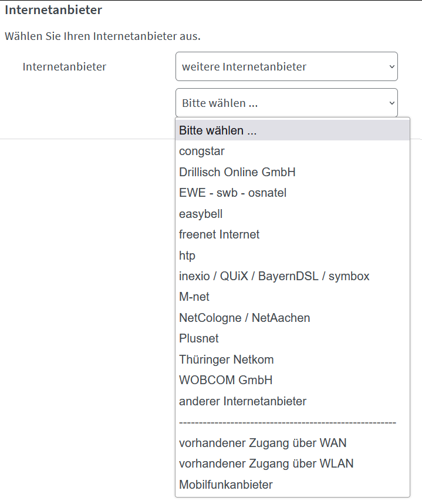Screen dimensions: 422x504
Task: Choose Plusnet from the dropdown list
Action: pyautogui.click(x=292, y=338)
